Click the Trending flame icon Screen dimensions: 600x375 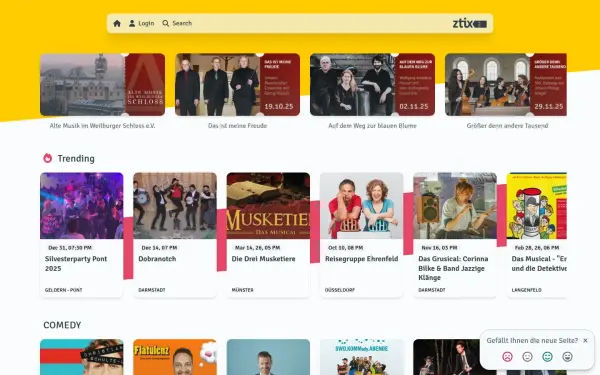[x=47, y=158]
